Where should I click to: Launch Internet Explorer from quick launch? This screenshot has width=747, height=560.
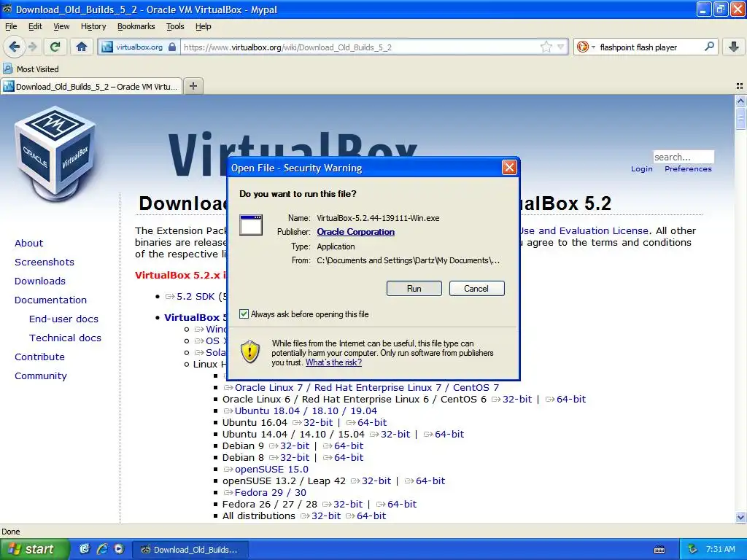pos(102,549)
